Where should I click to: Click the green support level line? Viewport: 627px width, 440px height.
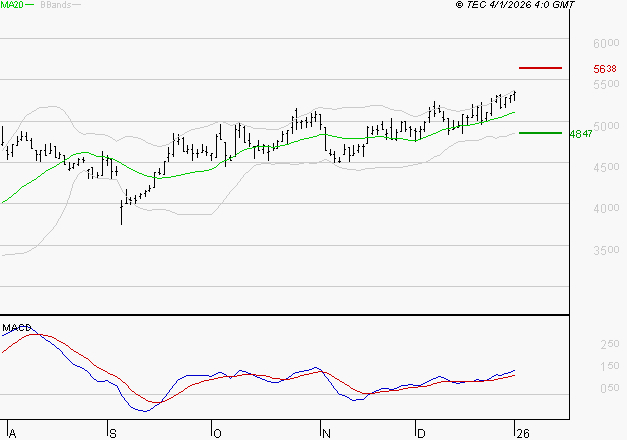[x=540, y=133]
